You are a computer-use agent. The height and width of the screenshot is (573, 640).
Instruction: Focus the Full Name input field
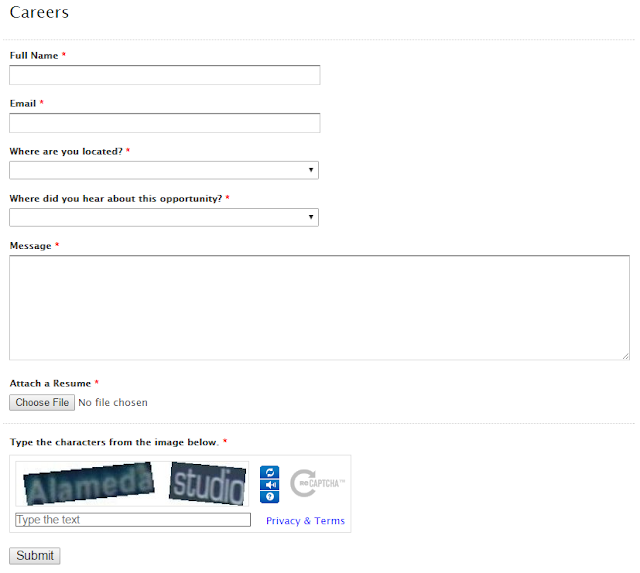point(164,75)
